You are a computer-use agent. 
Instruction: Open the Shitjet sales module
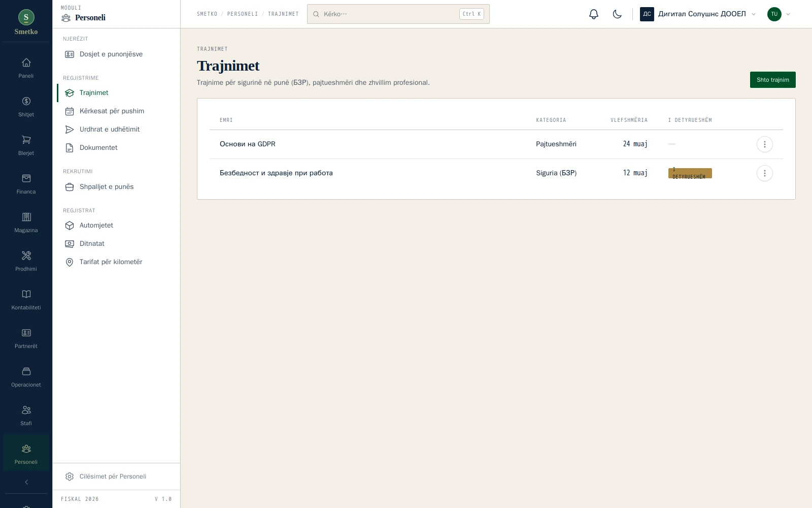click(x=26, y=107)
